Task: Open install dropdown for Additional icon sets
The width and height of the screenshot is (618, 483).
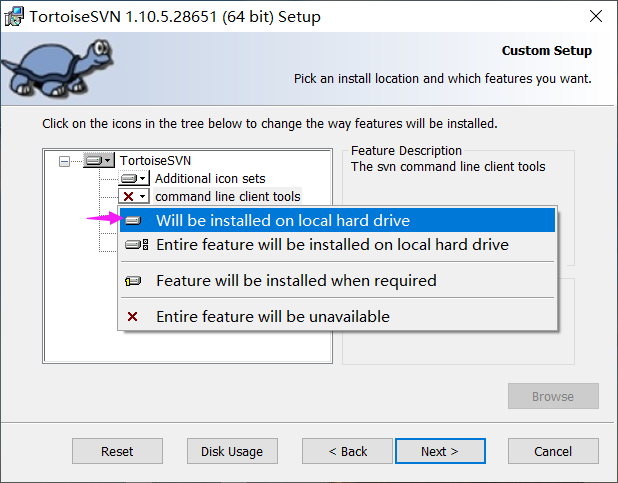Action: tap(134, 179)
